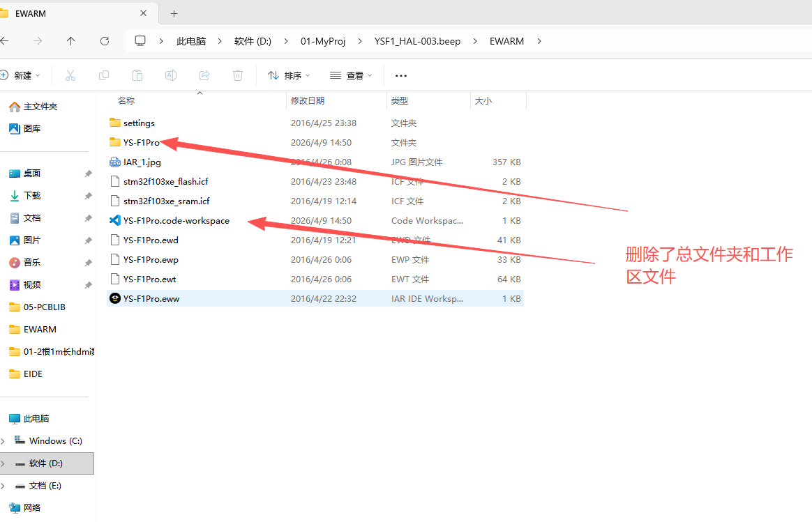Click the Share icon in toolbar
Screen dimensions: 812x522
pyautogui.click(x=204, y=75)
